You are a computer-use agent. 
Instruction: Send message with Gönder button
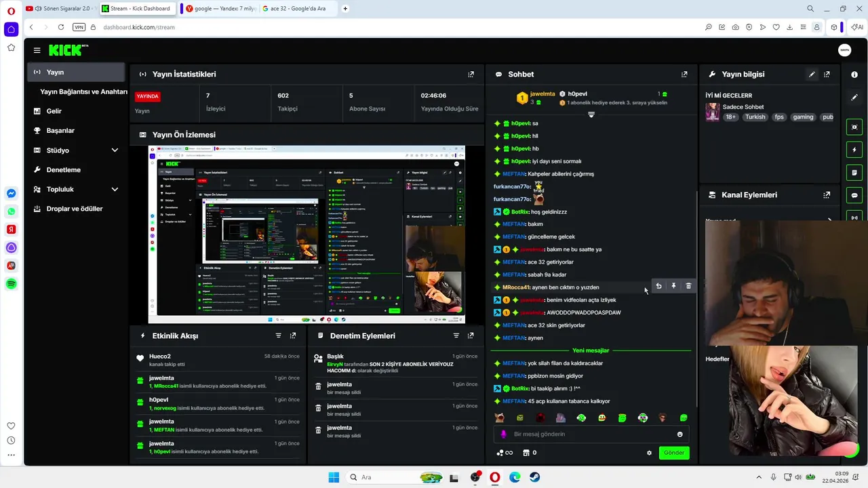674,453
